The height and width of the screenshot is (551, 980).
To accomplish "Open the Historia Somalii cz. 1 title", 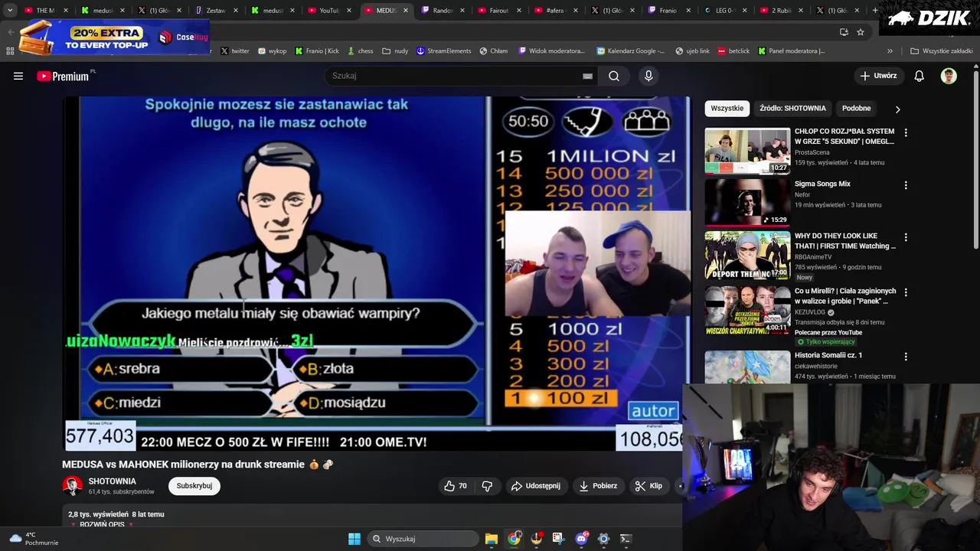I will pos(828,355).
